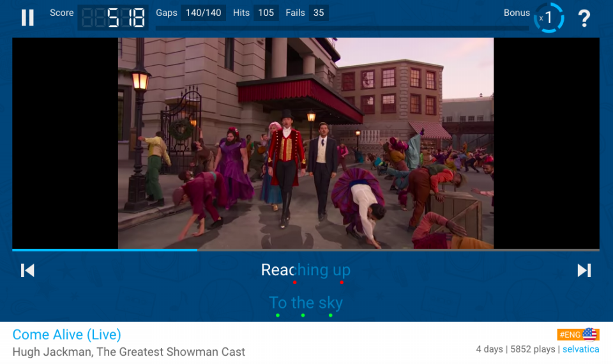This screenshot has height=364, width=613.
Task: Open the help question mark icon
Action: [584, 18]
